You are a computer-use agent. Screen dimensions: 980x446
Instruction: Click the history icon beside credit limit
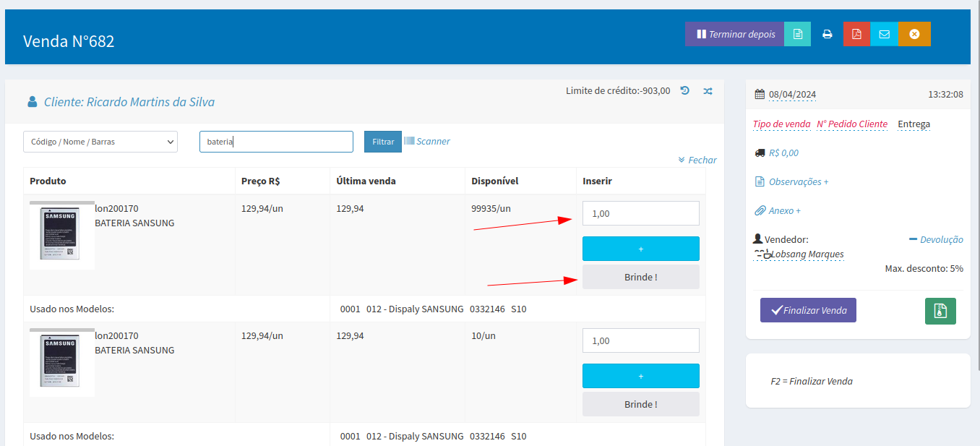click(685, 91)
